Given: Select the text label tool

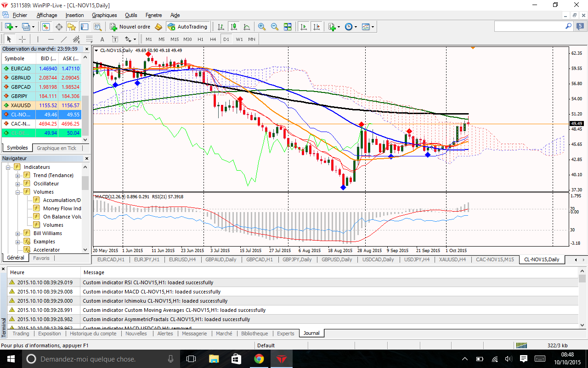Looking at the screenshot, I should tap(115, 39).
